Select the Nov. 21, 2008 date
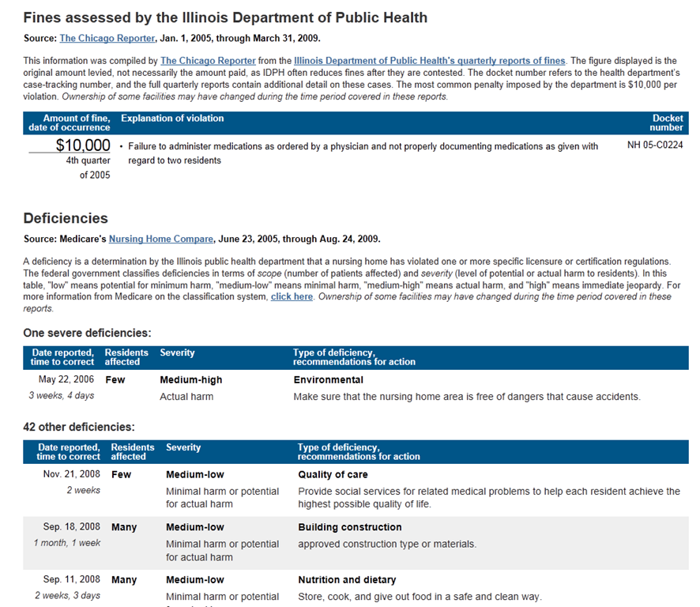Image resolution: width=700 pixels, height=607 pixels. point(71,474)
